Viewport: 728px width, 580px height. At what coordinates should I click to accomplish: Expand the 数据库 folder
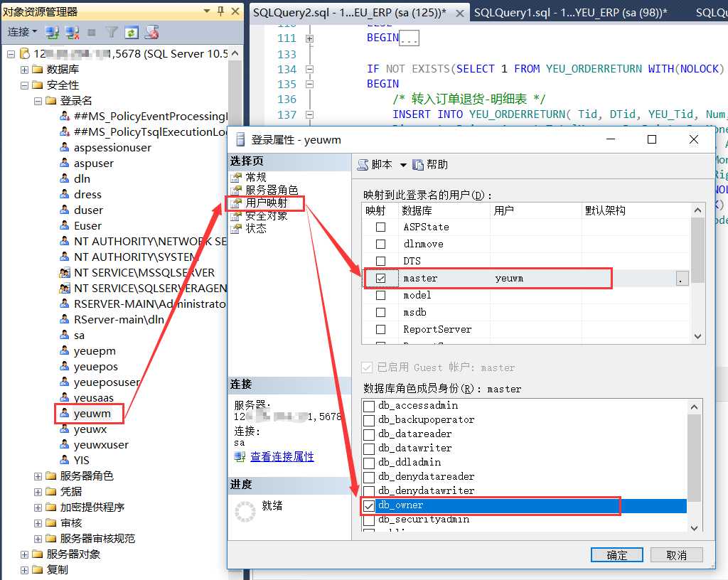coord(25,70)
